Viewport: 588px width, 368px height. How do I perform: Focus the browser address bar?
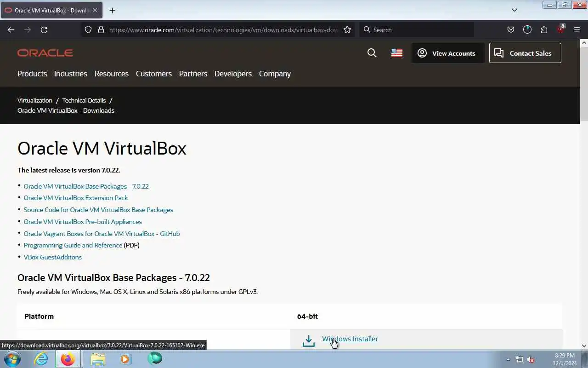(x=224, y=29)
